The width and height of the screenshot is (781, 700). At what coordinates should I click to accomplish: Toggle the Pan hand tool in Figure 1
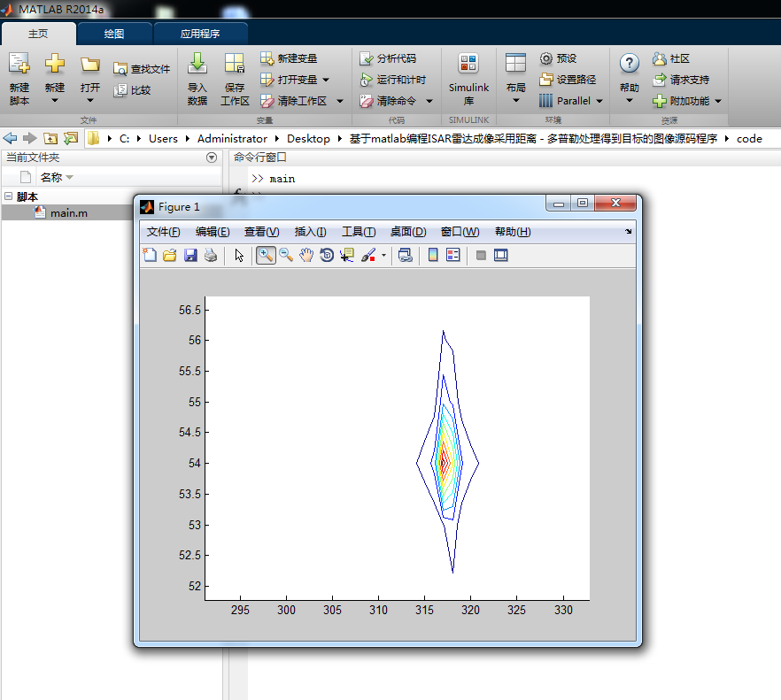click(x=306, y=256)
